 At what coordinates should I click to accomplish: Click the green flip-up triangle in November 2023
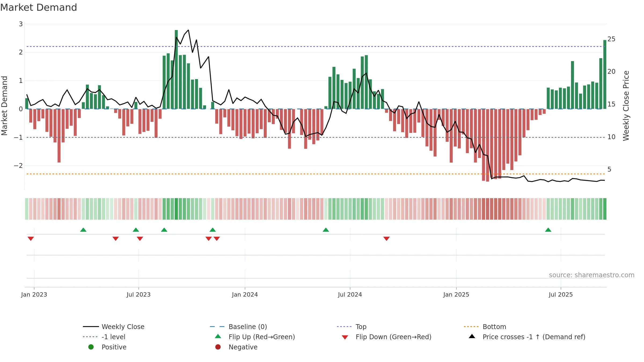(213, 230)
